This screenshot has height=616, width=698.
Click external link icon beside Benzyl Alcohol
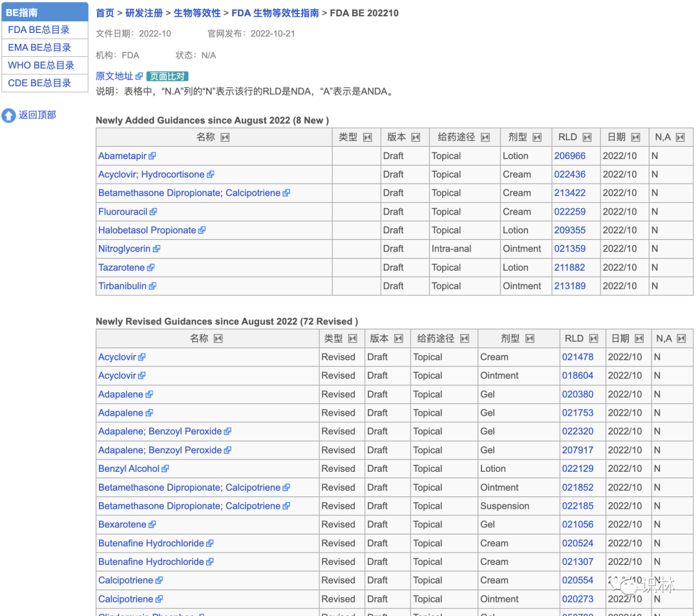pos(165,469)
